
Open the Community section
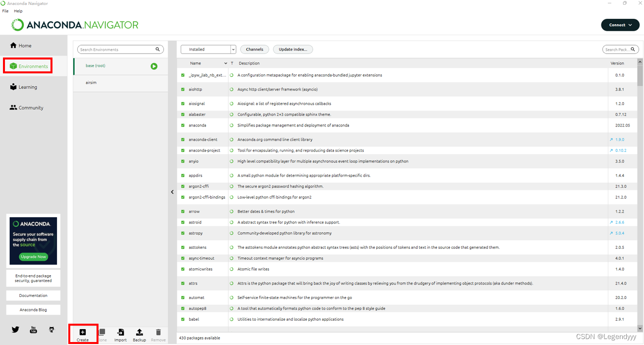pos(26,108)
